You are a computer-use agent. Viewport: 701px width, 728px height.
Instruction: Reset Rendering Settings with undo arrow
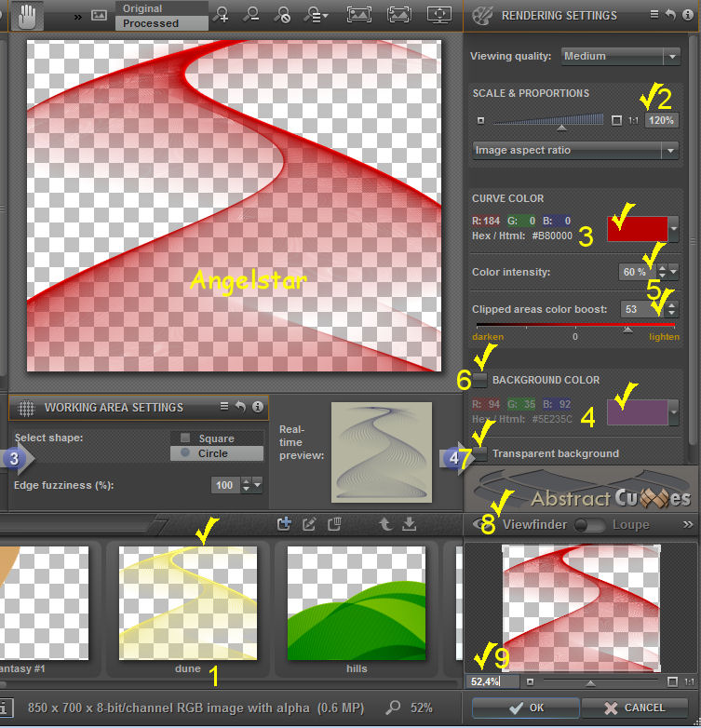(670, 15)
